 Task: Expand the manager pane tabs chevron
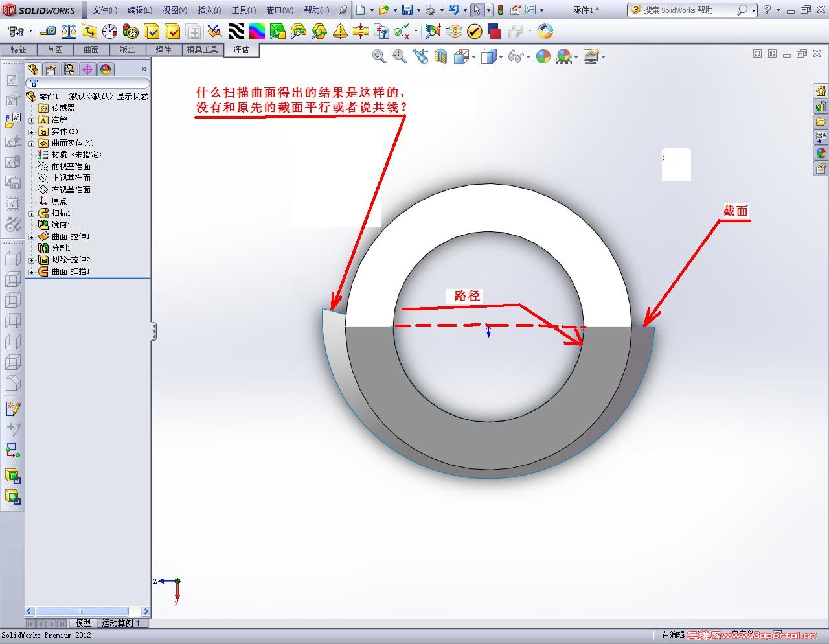coord(144,69)
